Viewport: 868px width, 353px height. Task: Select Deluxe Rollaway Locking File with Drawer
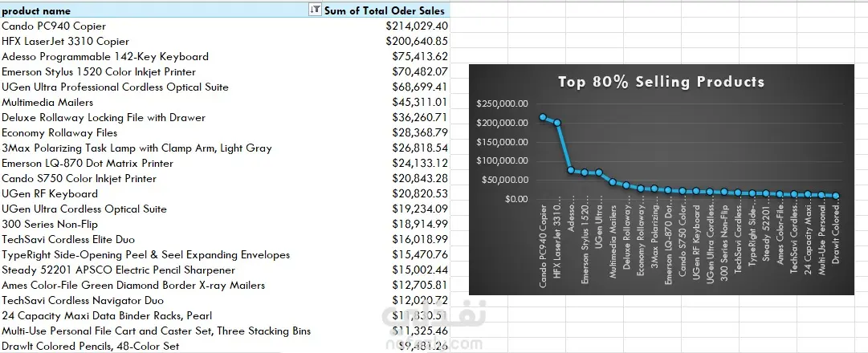click(x=104, y=118)
